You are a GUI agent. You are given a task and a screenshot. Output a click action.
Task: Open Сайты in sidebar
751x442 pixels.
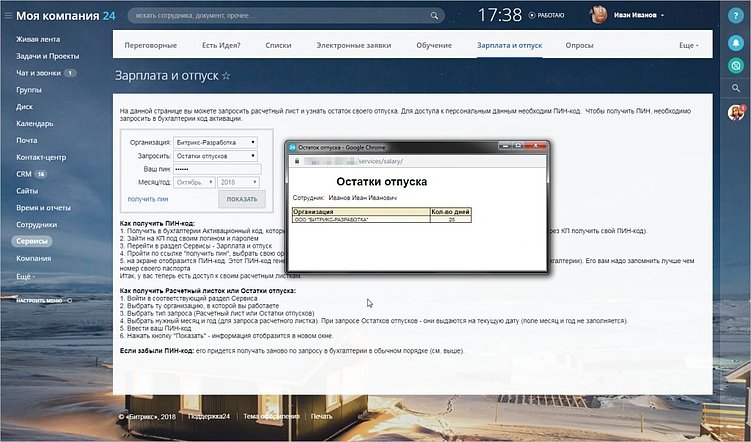27,191
